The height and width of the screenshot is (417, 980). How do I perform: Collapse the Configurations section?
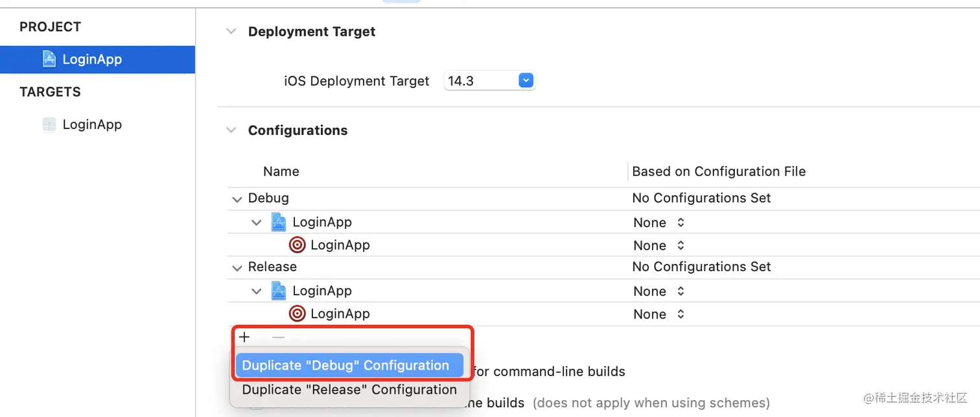click(x=231, y=130)
